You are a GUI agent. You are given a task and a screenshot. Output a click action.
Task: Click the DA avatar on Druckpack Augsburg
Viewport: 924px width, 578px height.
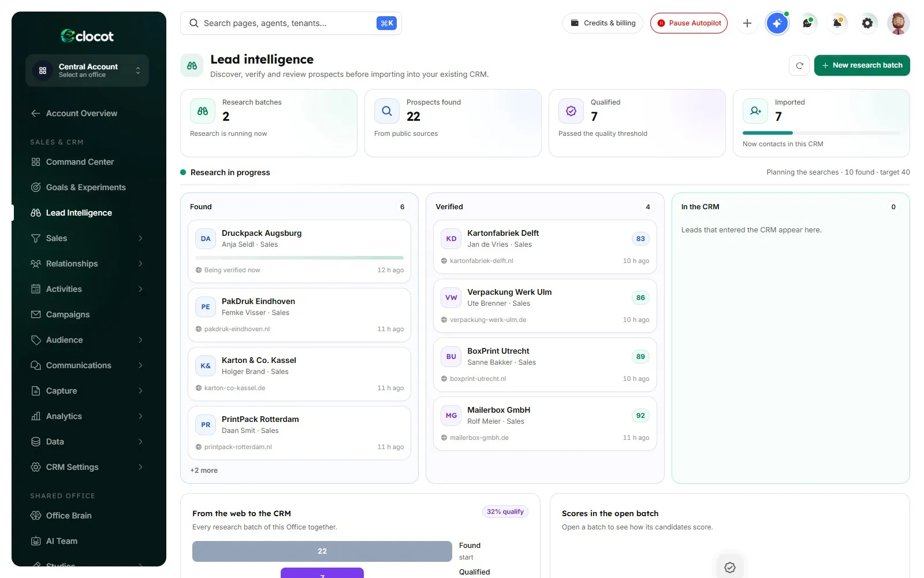tap(206, 239)
